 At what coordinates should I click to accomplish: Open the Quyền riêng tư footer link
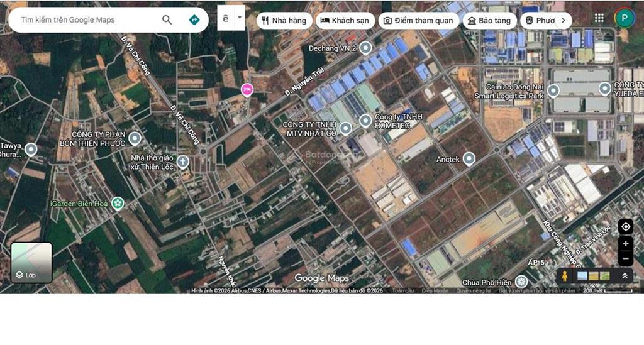click(x=473, y=290)
